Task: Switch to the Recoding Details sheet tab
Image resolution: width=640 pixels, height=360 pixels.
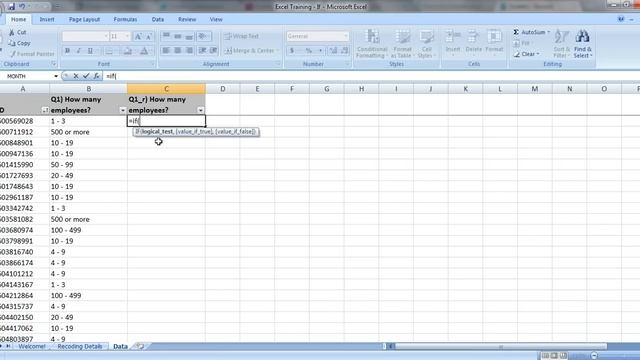Action: tap(80, 346)
